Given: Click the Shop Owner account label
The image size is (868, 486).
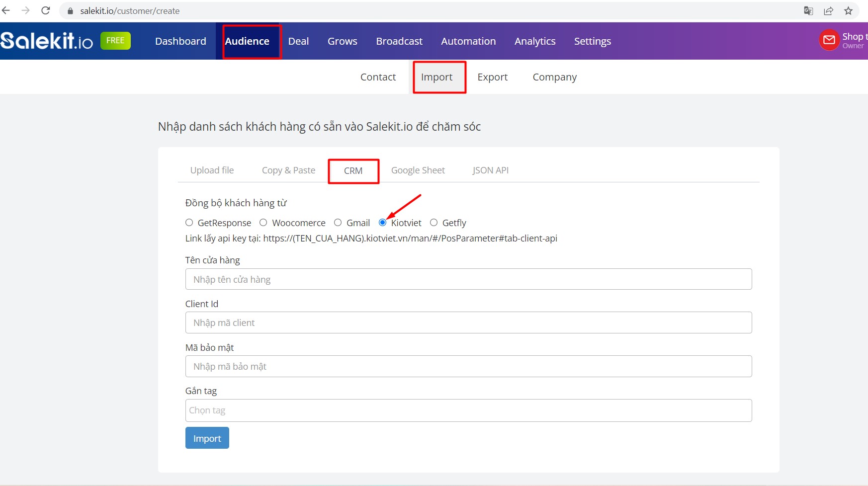Looking at the screenshot, I should pos(855,40).
